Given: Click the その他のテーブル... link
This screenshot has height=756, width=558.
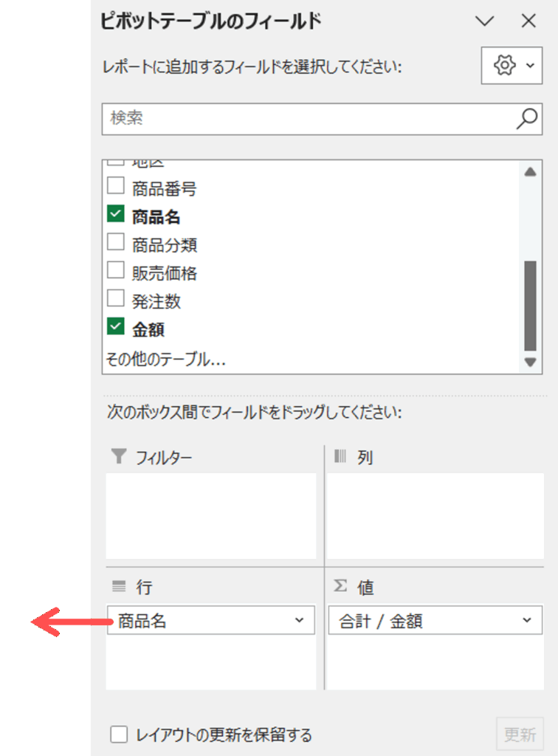Looking at the screenshot, I should [x=165, y=360].
